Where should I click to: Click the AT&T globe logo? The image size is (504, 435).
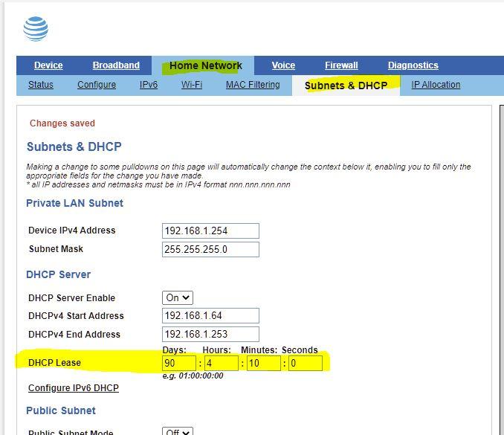36,28
